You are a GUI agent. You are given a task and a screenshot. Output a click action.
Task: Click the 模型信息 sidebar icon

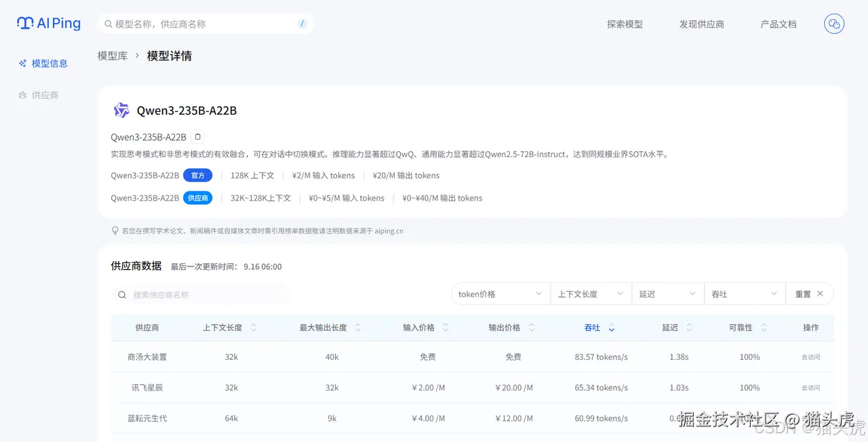22,63
